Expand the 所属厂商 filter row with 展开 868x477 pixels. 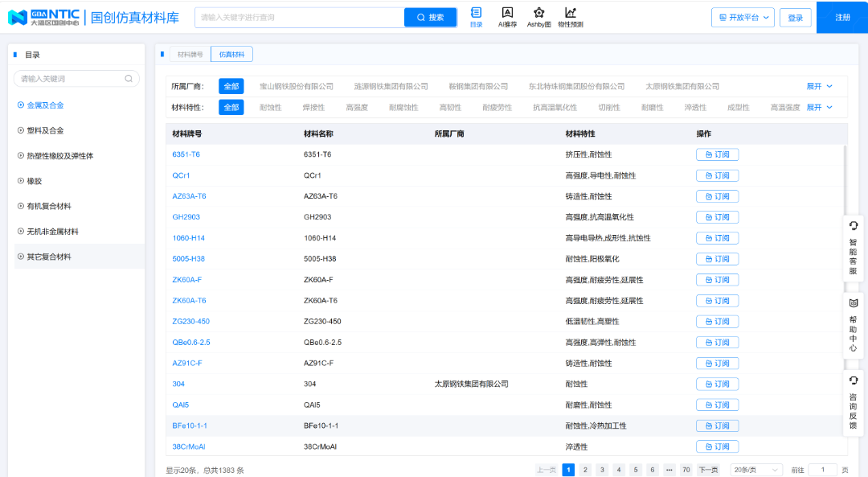(819, 86)
